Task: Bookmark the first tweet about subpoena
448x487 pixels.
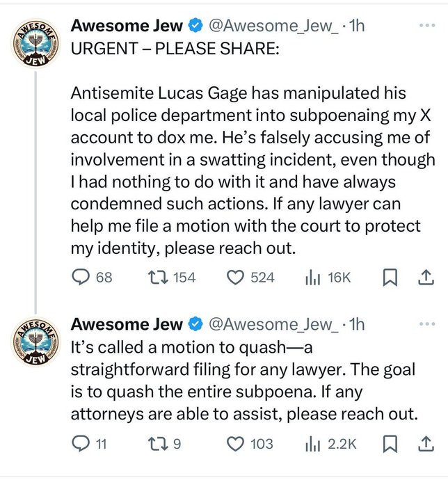Action: tap(390, 277)
